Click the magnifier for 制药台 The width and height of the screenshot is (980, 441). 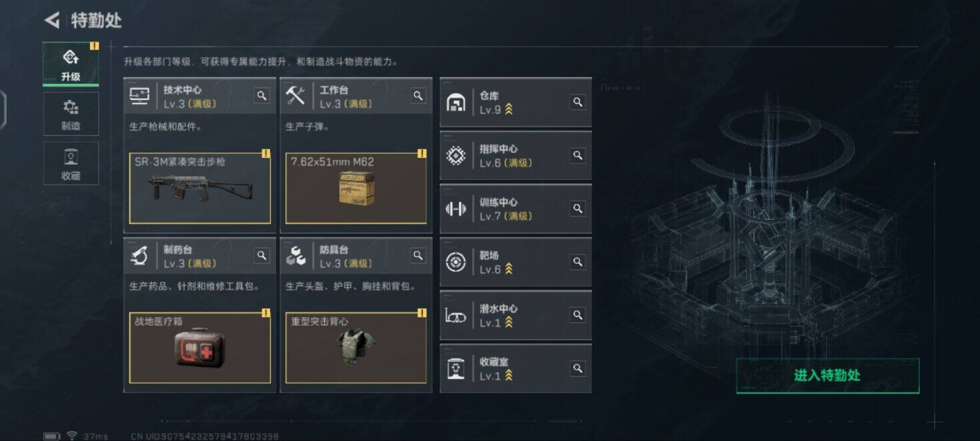coord(262,255)
